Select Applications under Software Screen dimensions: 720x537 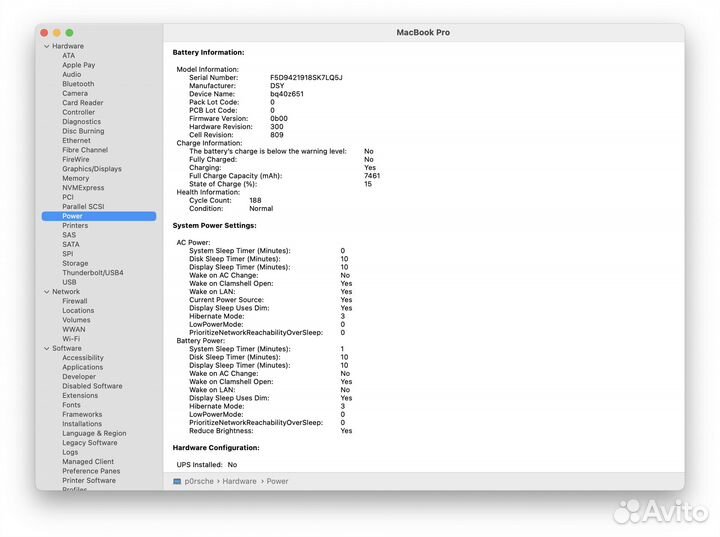pyautogui.click(x=82, y=367)
